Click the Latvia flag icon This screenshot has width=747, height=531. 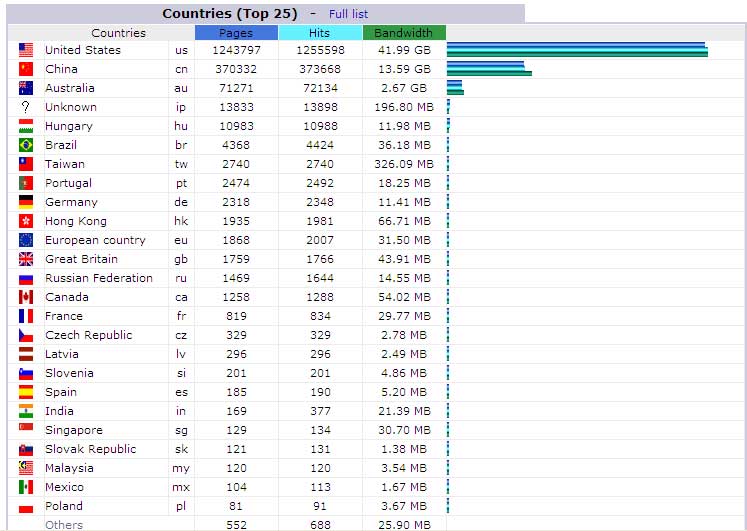(x=26, y=354)
